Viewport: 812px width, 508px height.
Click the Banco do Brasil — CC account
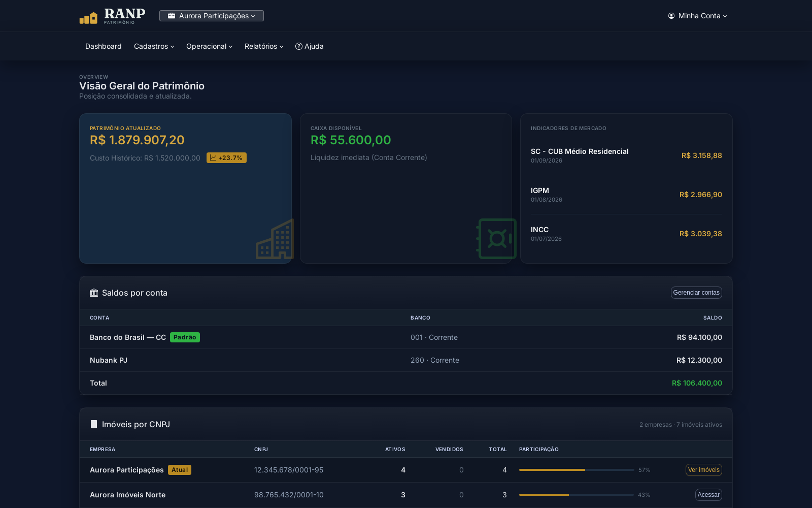pyautogui.click(x=128, y=337)
